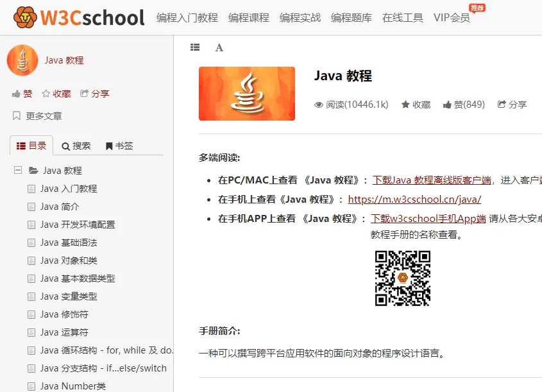Click page icon beside Java Number类

[x=31, y=386]
